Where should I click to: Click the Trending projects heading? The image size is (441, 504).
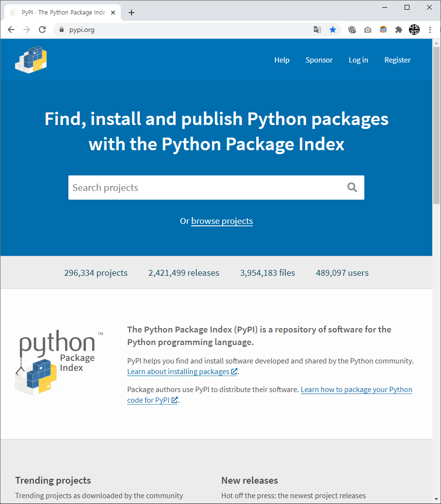click(x=53, y=480)
